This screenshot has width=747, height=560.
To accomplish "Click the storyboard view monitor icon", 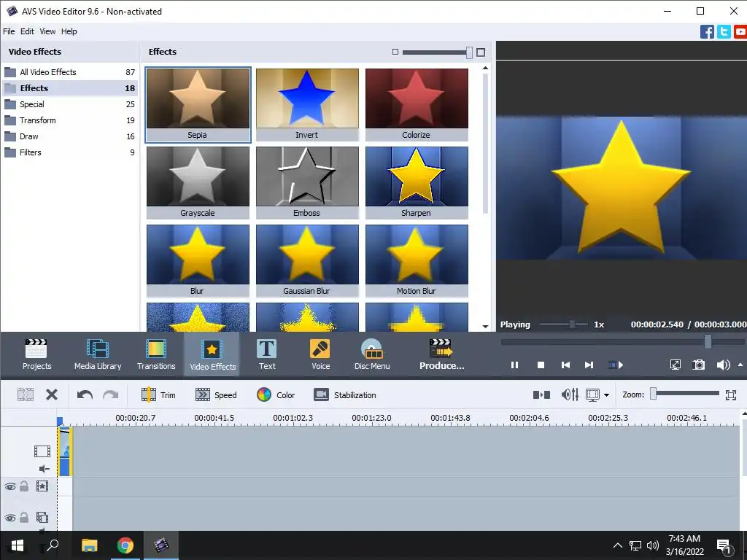I will 592,394.
